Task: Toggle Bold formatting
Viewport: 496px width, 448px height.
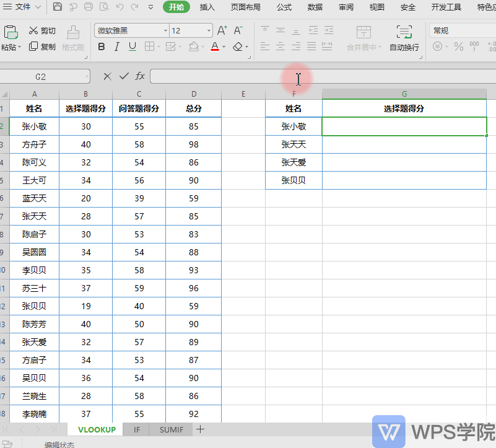Action: (x=101, y=47)
